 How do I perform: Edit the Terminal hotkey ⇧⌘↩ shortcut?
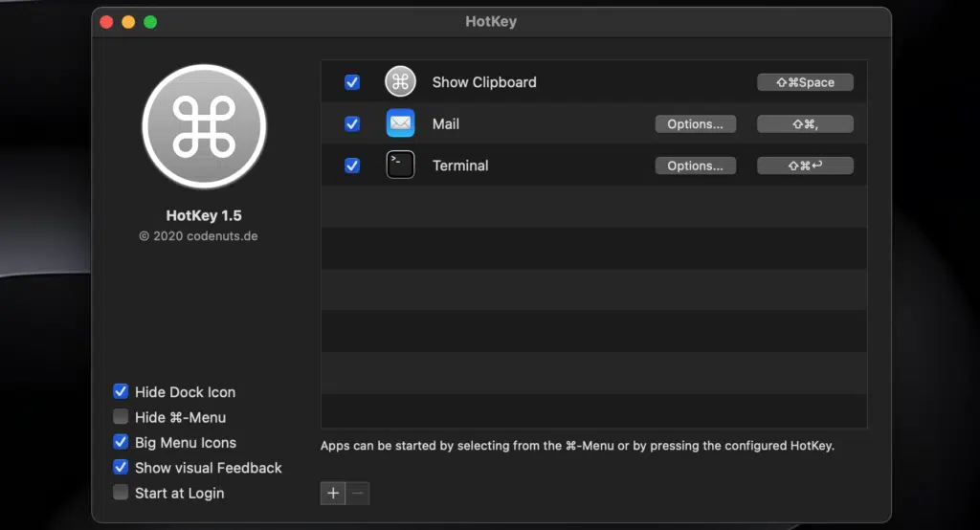805,166
